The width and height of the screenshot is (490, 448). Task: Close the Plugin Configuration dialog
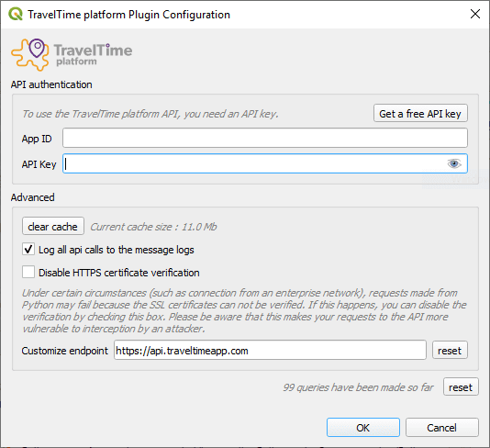coord(475,14)
